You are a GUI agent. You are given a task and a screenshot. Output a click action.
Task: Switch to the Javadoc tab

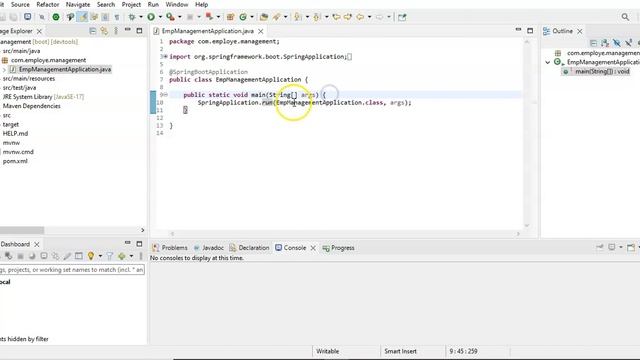(x=209, y=248)
